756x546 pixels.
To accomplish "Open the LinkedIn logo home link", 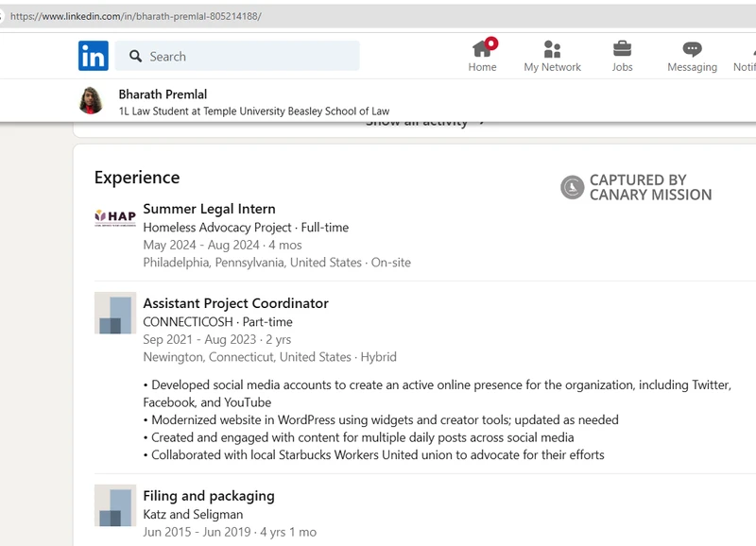I will 93,56.
